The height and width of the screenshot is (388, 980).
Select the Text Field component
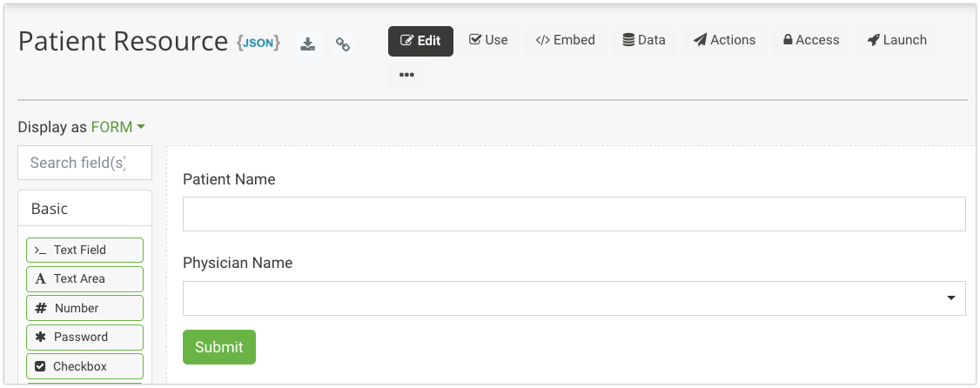tap(84, 250)
